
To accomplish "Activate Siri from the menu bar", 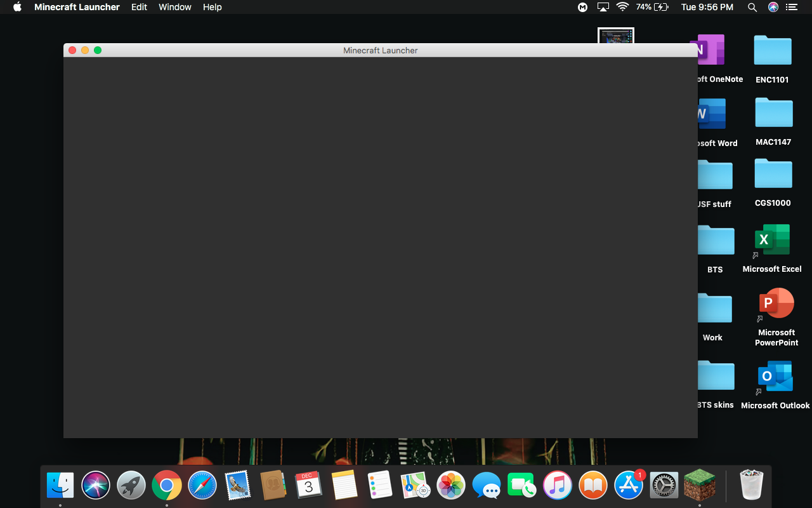I will (773, 7).
